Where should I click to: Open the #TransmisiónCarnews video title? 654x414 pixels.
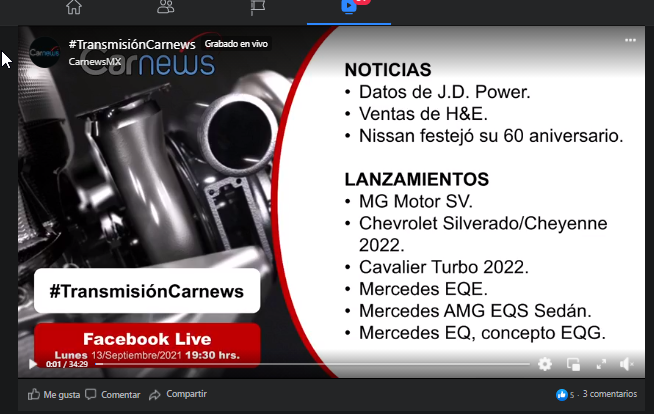[x=132, y=44]
